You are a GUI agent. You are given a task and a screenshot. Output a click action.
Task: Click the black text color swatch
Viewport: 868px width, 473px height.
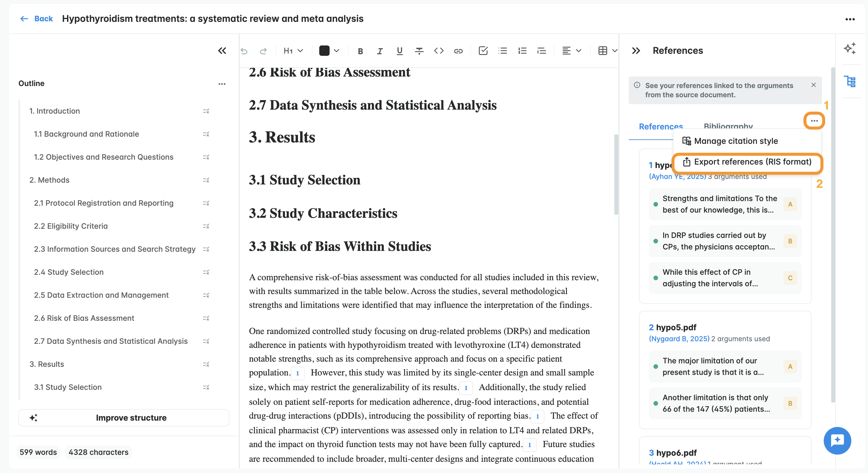pyautogui.click(x=324, y=51)
